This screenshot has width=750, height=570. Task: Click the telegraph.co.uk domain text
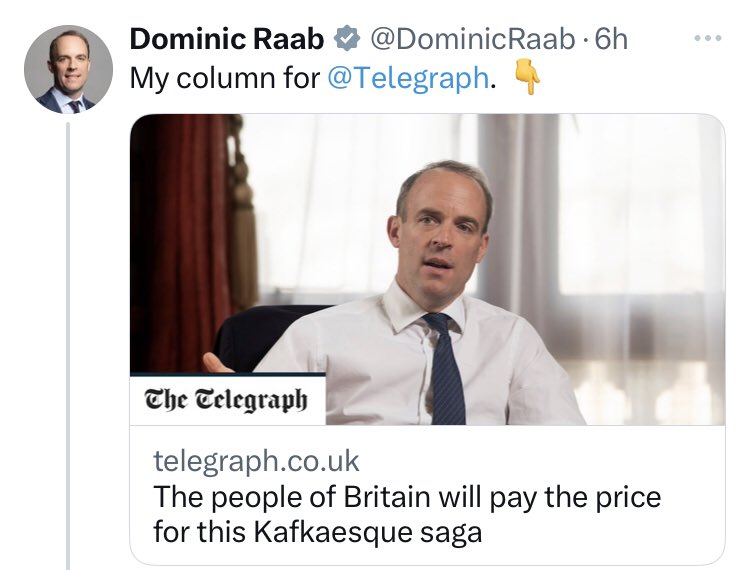256,461
